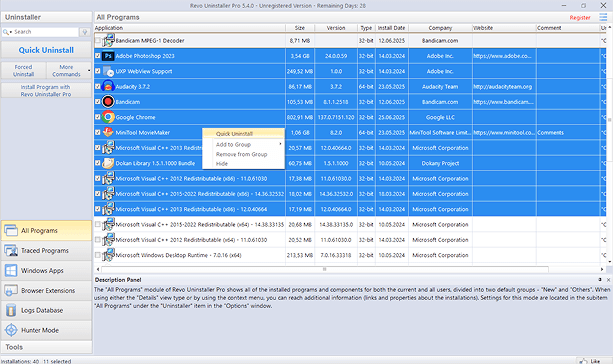Screen dimensions: 613x364
Task: Close the Description Panel
Action: pos(608,280)
